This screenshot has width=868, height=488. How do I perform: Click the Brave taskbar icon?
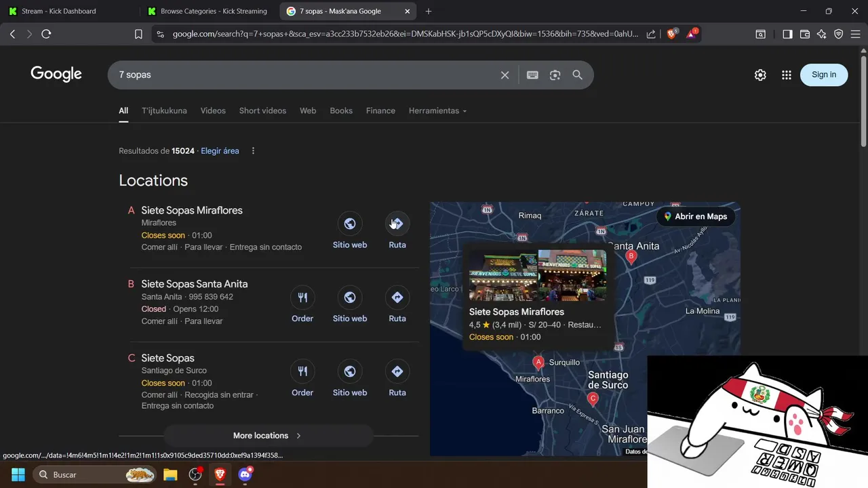click(x=220, y=474)
